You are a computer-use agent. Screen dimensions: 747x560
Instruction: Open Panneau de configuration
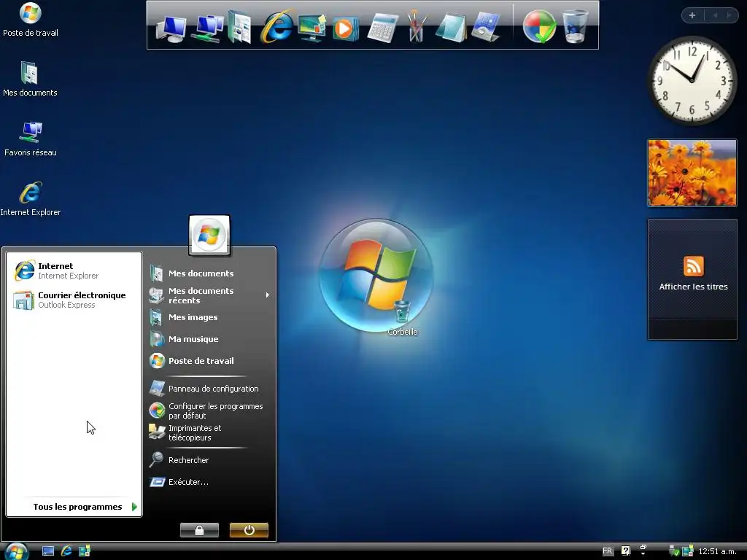209,389
